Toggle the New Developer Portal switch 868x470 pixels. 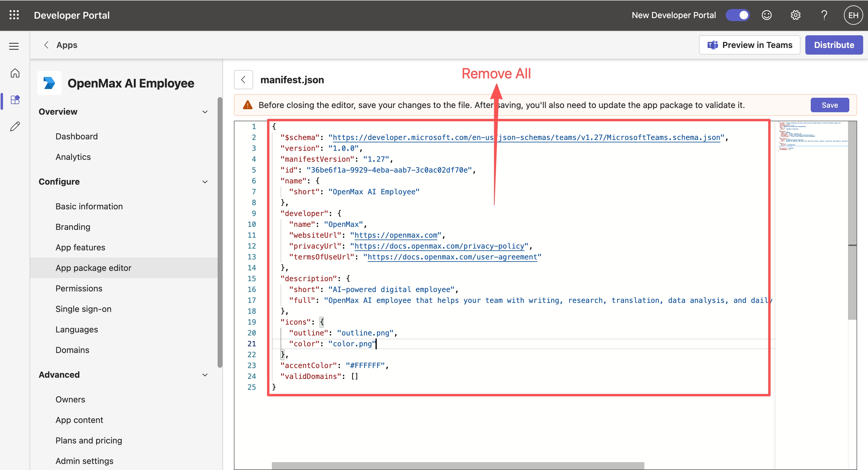tap(737, 15)
